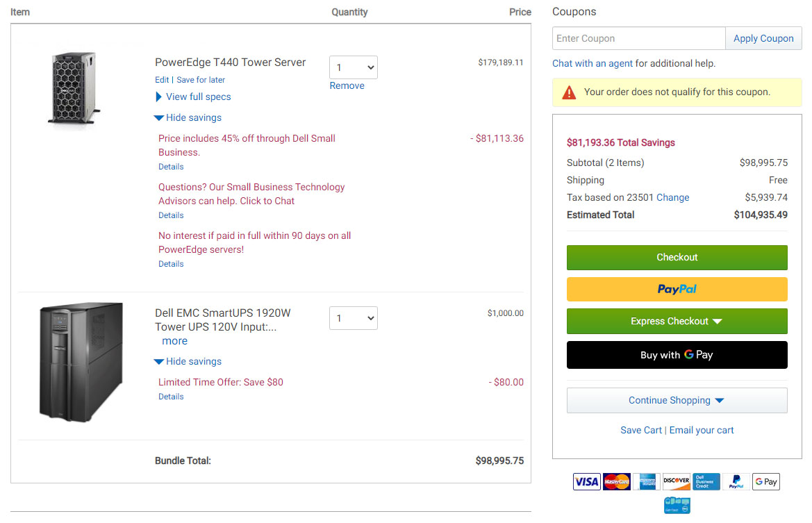Open the Continue Shopping dropdown
Image resolution: width=812 pixels, height=523 pixels.
(677, 400)
